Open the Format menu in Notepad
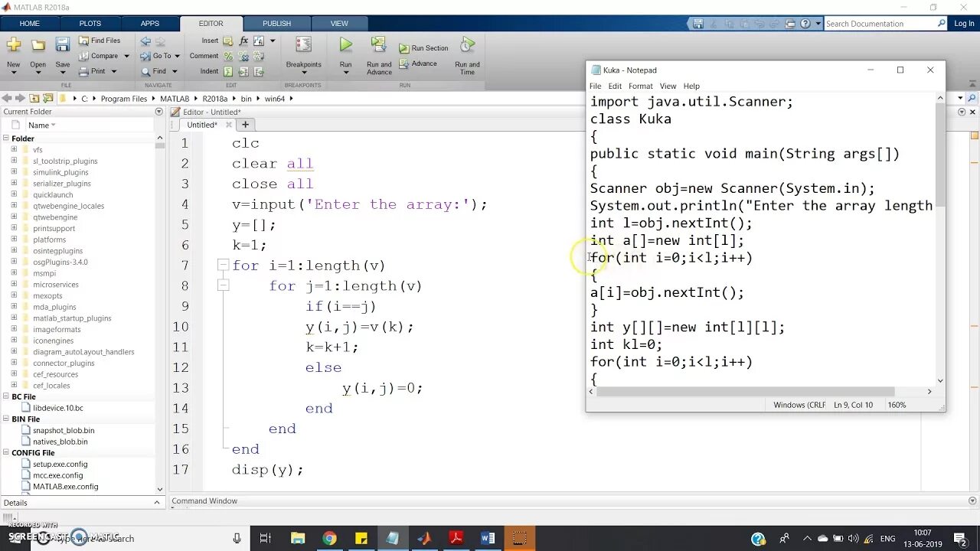The width and height of the screenshot is (980, 551). point(640,86)
